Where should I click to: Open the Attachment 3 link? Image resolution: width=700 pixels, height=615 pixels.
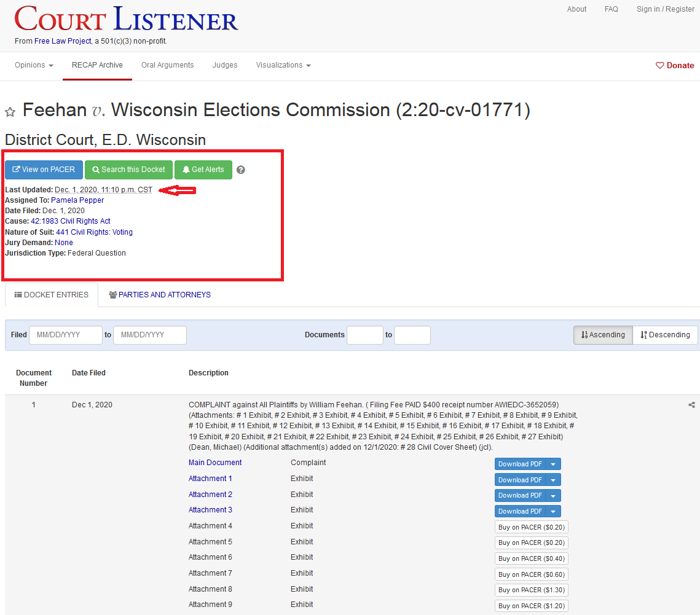coord(210,510)
